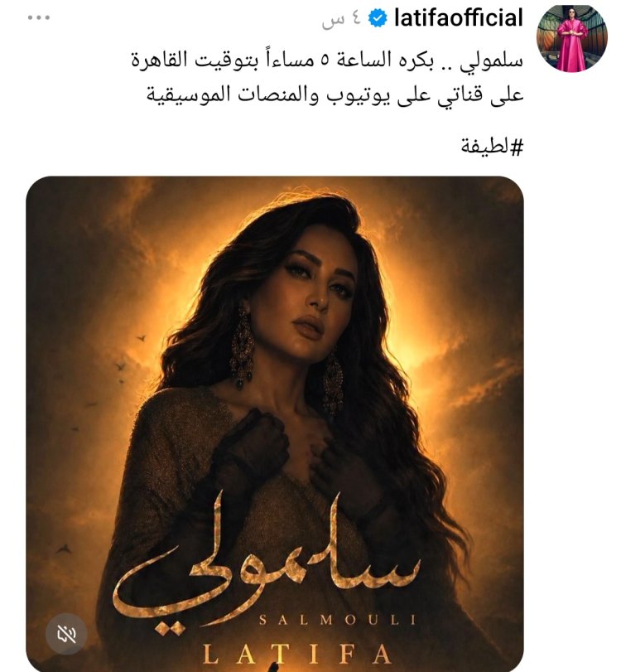This screenshot has width=621, height=672.
Task: Click the second caption line mentioning يوتيوب
Action: [x=335, y=94]
